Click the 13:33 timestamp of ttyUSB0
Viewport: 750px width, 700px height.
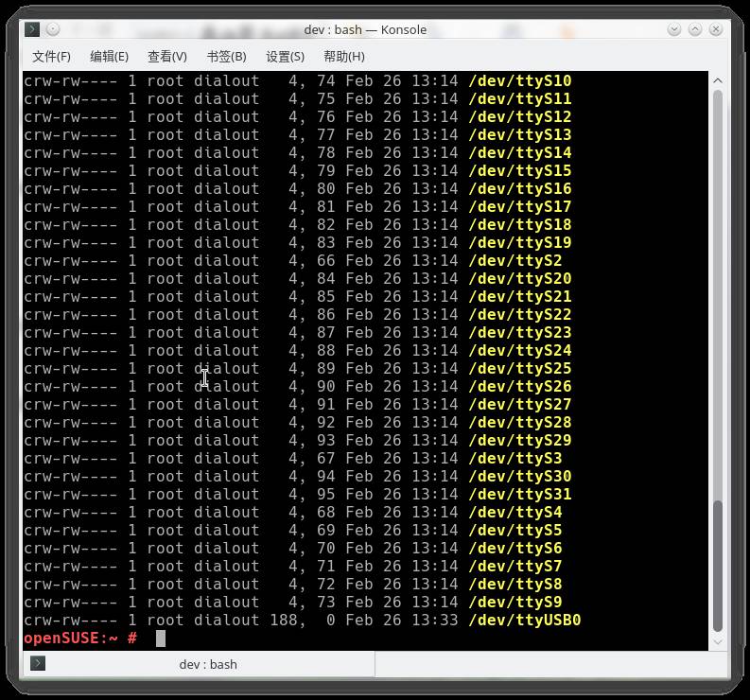[435, 621]
